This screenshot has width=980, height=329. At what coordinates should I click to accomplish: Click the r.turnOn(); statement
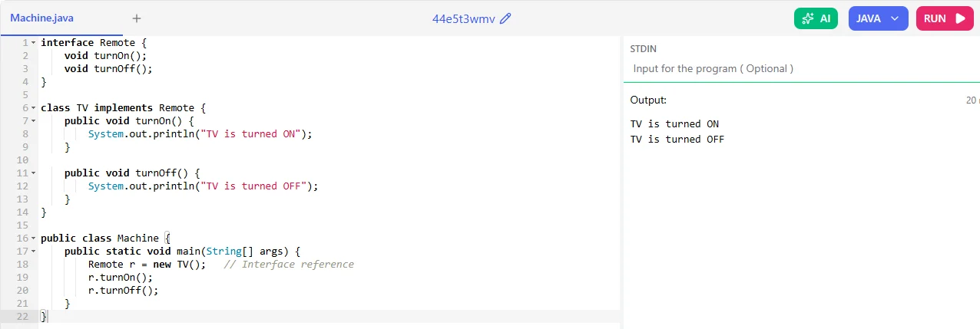121,277
